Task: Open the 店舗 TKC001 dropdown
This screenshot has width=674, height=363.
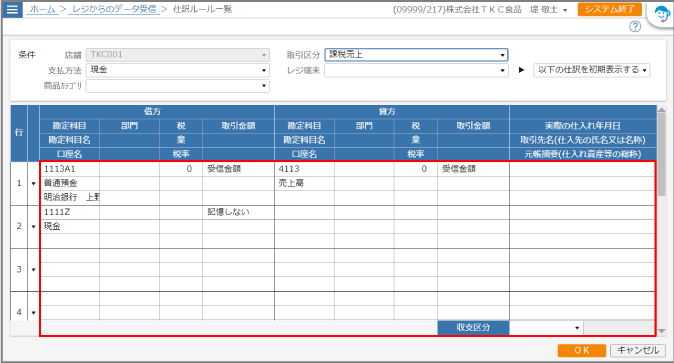Action: click(x=178, y=55)
